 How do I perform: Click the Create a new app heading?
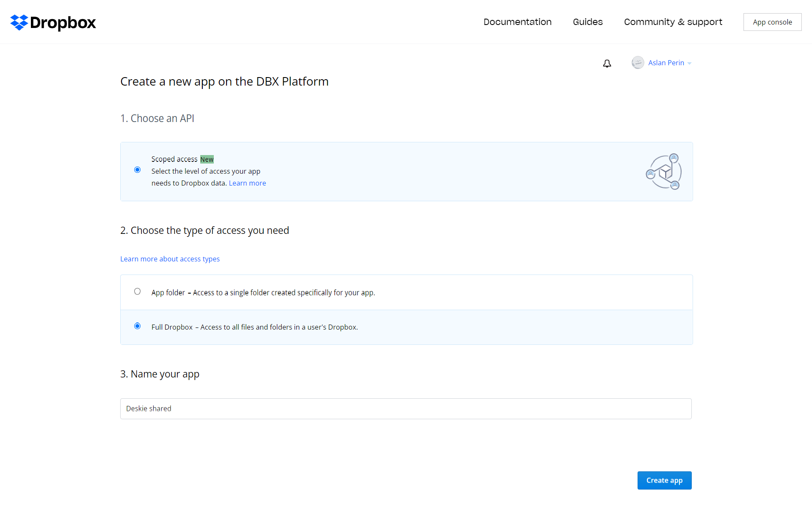[x=224, y=81]
